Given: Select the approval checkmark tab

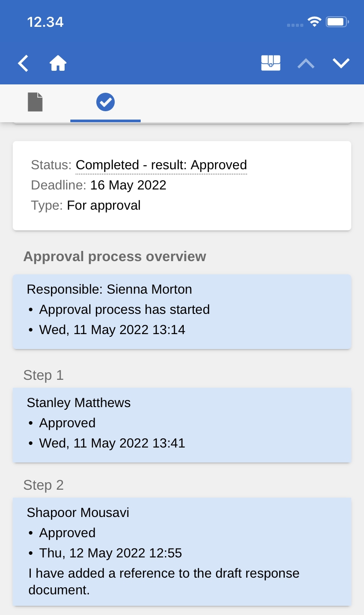Looking at the screenshot, I should point(106,102).
